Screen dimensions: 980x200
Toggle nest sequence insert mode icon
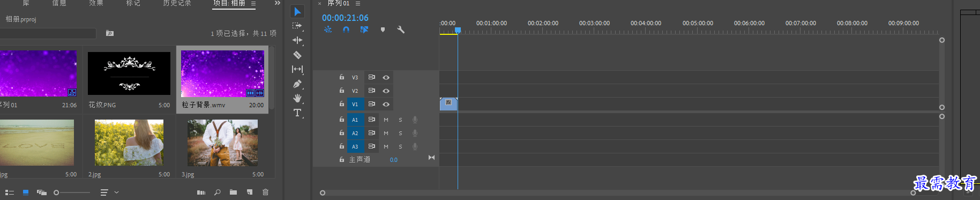coord(328,29)
